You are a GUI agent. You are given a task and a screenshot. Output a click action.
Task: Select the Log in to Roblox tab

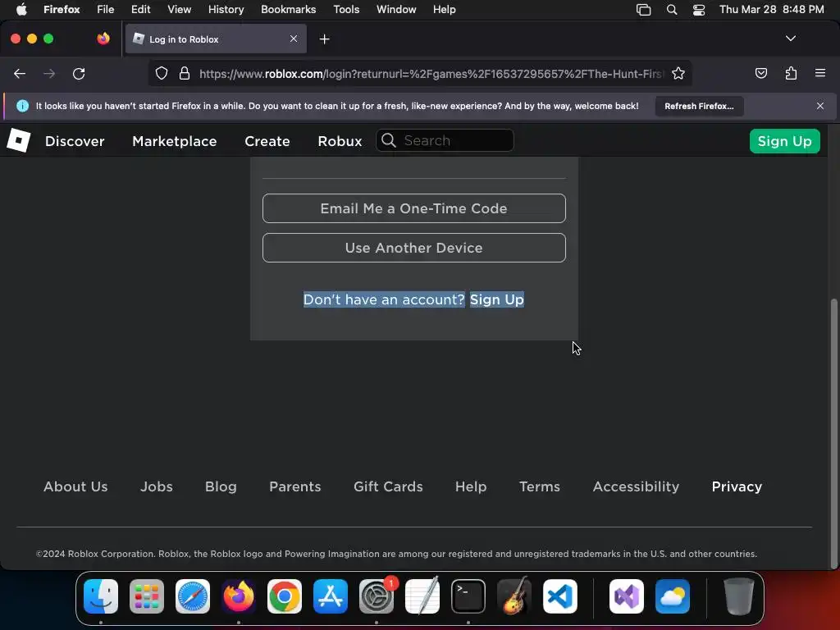(x=216, y=39)
